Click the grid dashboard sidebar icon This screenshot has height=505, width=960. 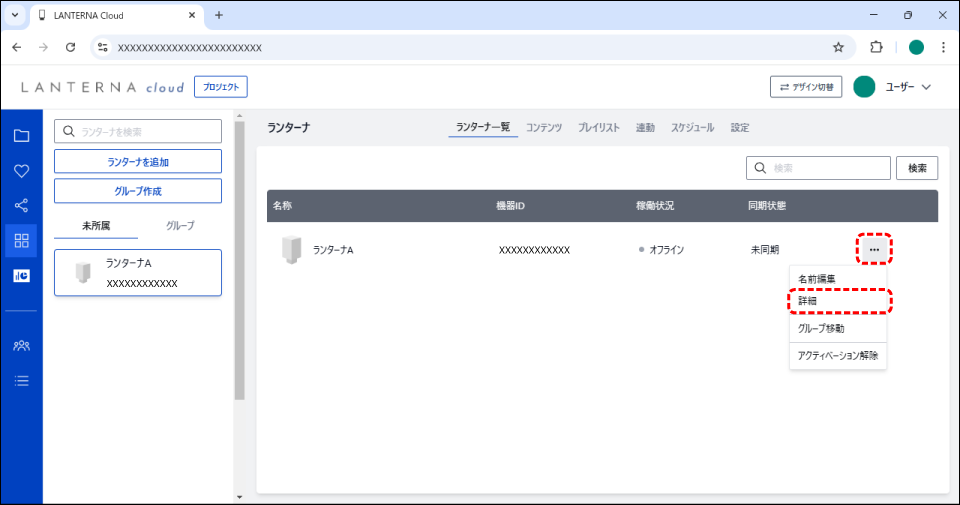click(x=21, y=241)
